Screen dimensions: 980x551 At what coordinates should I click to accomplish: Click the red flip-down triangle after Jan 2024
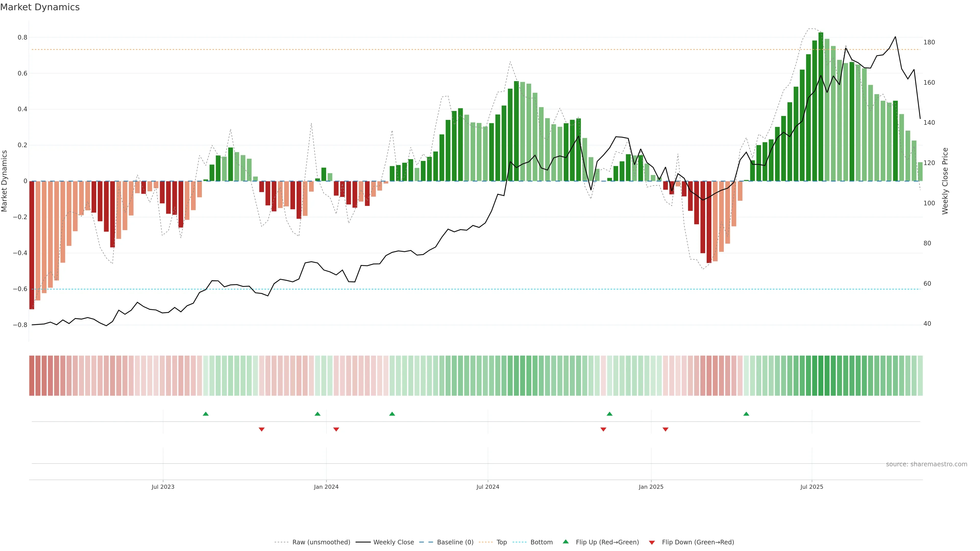click(x=336, y=429)
